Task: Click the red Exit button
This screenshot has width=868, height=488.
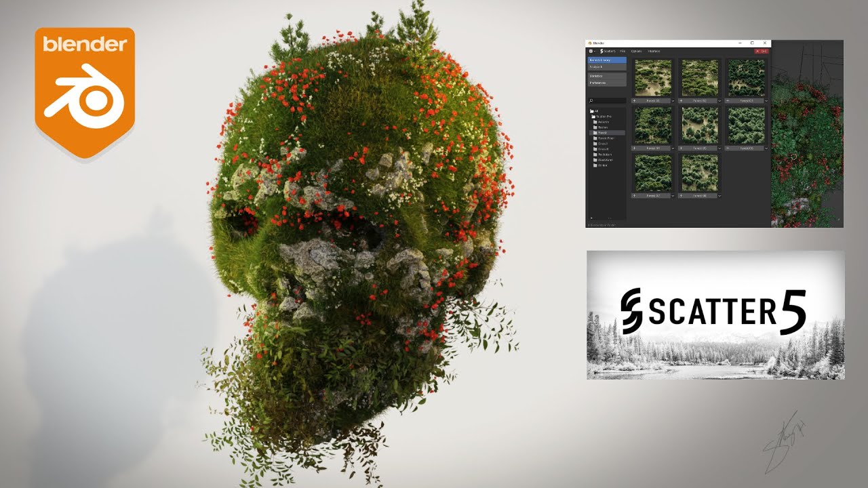Action: [x=762, y=51]
